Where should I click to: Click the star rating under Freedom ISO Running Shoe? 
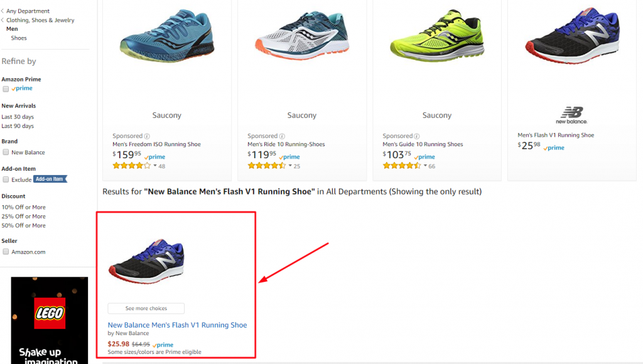tap(131, 166)
